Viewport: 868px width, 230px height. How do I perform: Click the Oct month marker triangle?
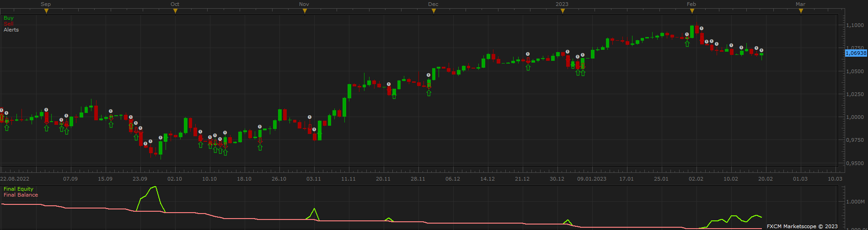(175, 11)
